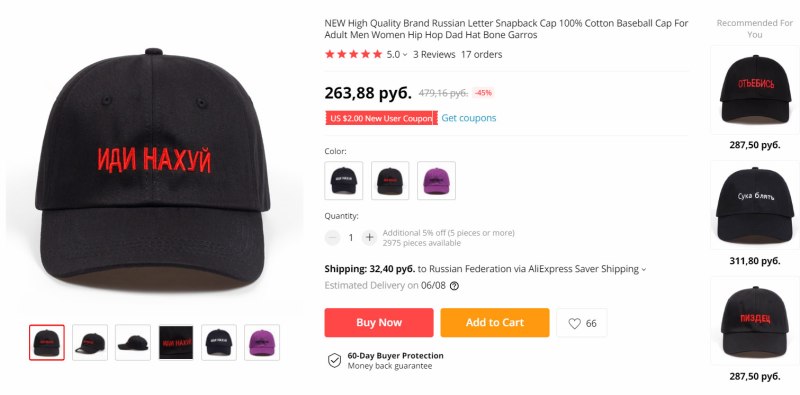
Task: Select the purple cap color swatch
Action: [436, 181]
